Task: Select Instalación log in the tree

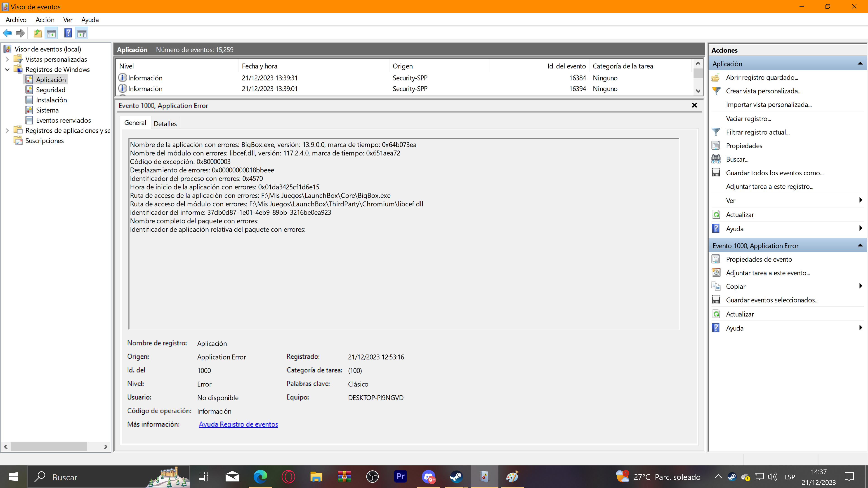Action: [51, 100]
